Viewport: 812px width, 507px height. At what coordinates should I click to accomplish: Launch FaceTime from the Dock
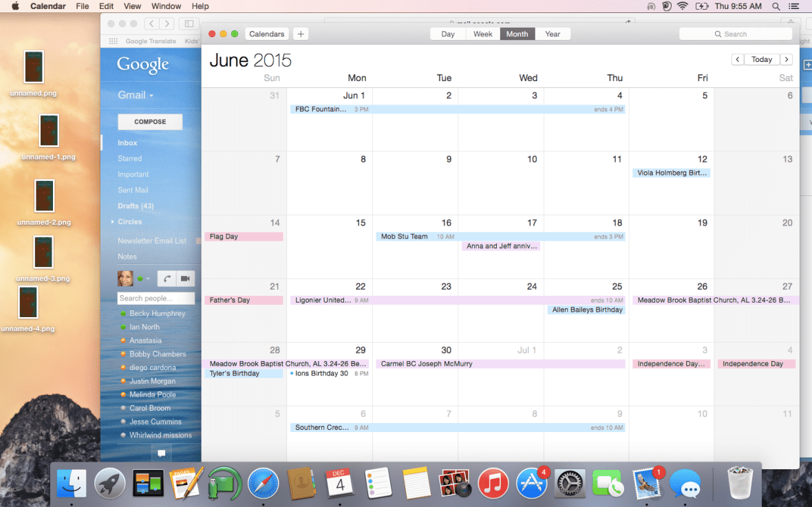(608, 483)
